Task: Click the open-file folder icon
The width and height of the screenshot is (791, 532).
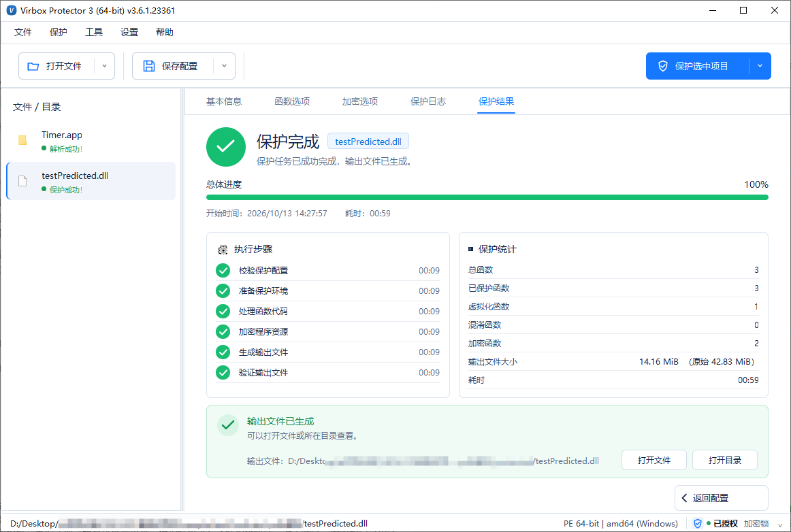Action: click(x=33, y=66)
